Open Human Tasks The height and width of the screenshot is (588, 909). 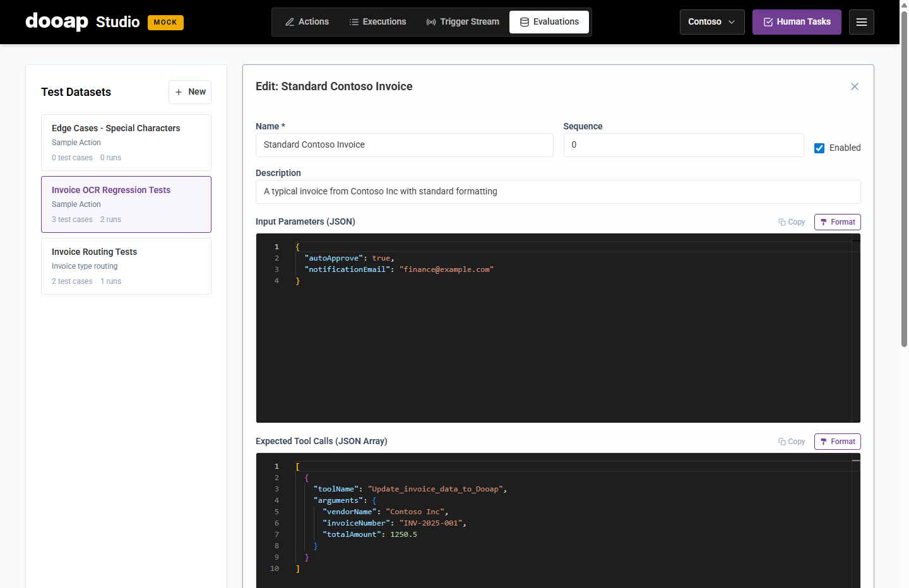[x=797, y=22]
